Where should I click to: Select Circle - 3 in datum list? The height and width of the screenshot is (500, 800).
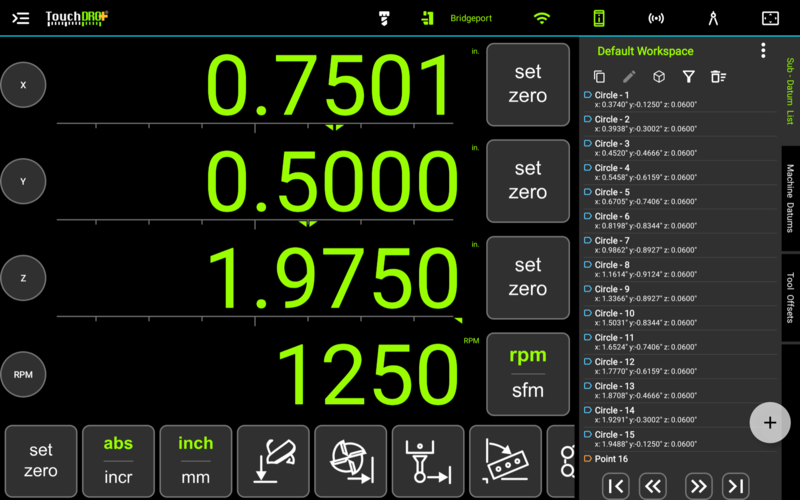click(680, 148)
